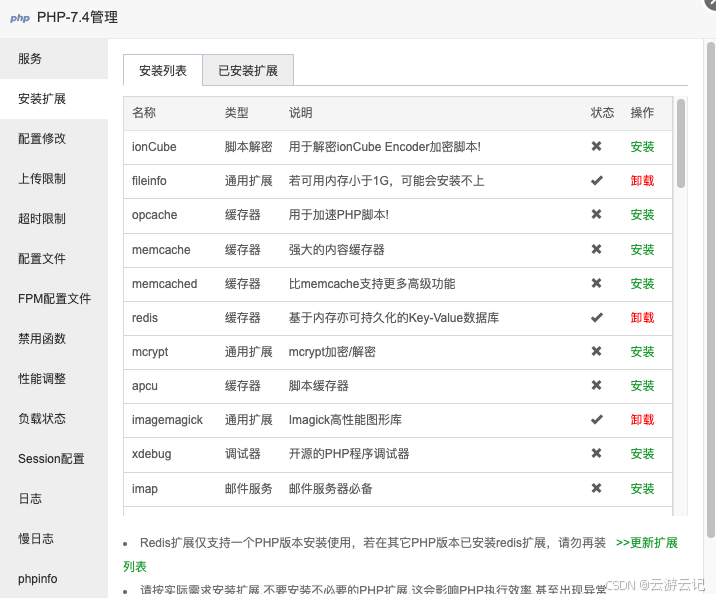Click the xdebug extension name
Image resolution: width=716 pixels, height=598 pixels.
152,454
